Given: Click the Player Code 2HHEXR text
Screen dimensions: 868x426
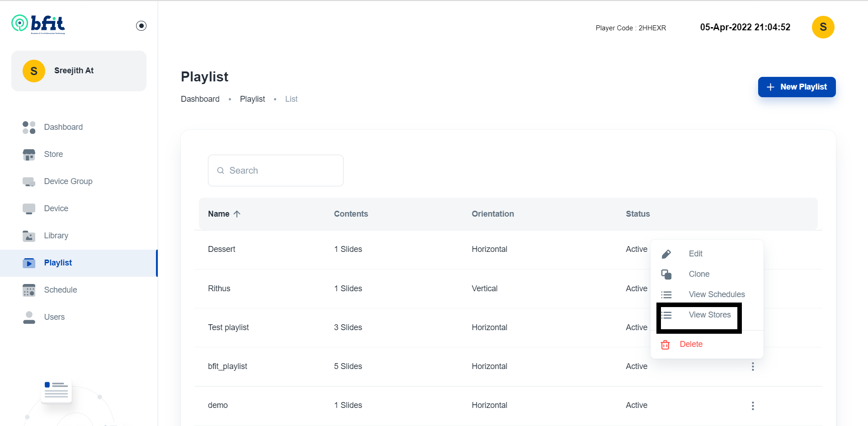Looking at the screenshot, I should point(631,28).
